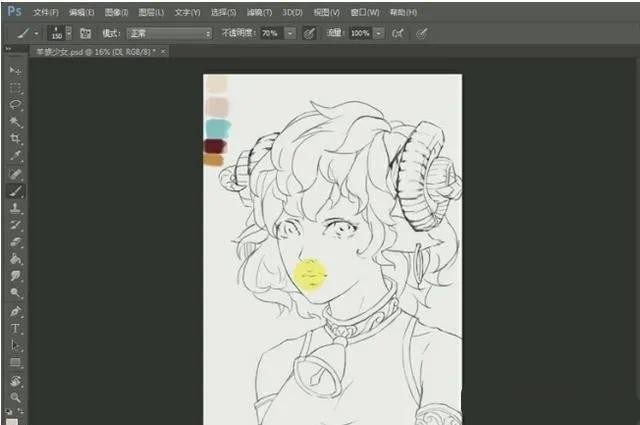The height and width of the screenshot is (425, 640).
Task: Open the 选择(S) menu
Action: click(x=223, y=12)
